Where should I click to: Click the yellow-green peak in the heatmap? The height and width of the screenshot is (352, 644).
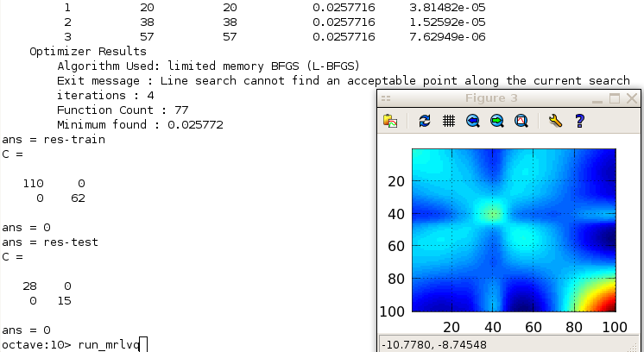pyautogui.click(x=493, y=212)
